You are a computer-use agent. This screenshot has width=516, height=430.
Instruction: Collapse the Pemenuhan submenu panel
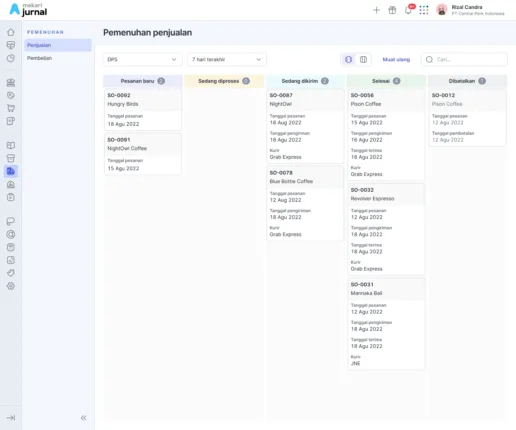84,418
